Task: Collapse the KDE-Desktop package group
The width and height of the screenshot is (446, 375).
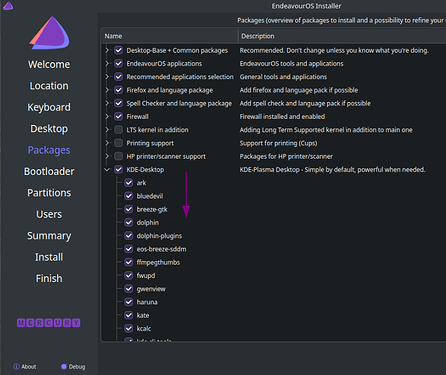Action: [107, 170]
